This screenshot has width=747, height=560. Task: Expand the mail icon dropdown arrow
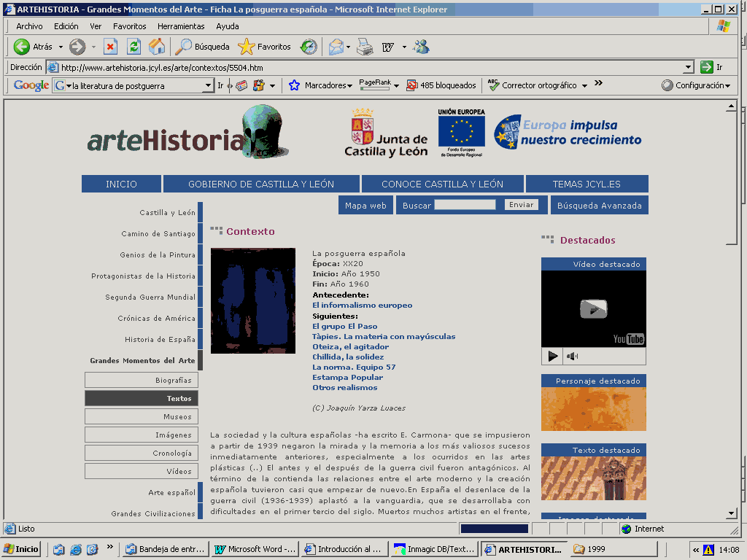click(x=348, y=47)
